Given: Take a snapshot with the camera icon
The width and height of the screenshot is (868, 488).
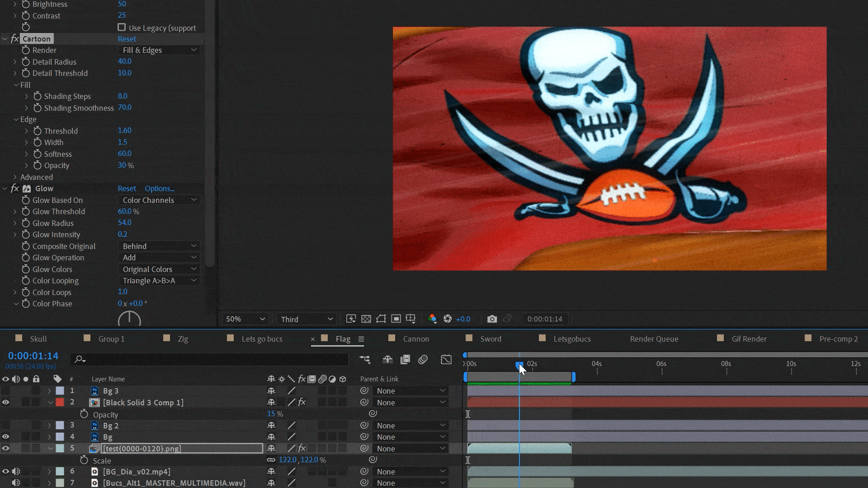Looking at the screenshot, I should [492, 319].
